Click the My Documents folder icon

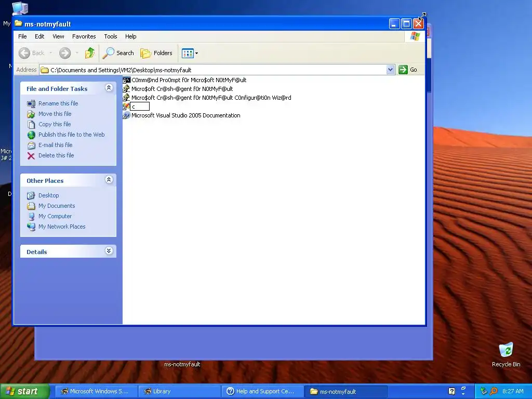coord(31,206)
